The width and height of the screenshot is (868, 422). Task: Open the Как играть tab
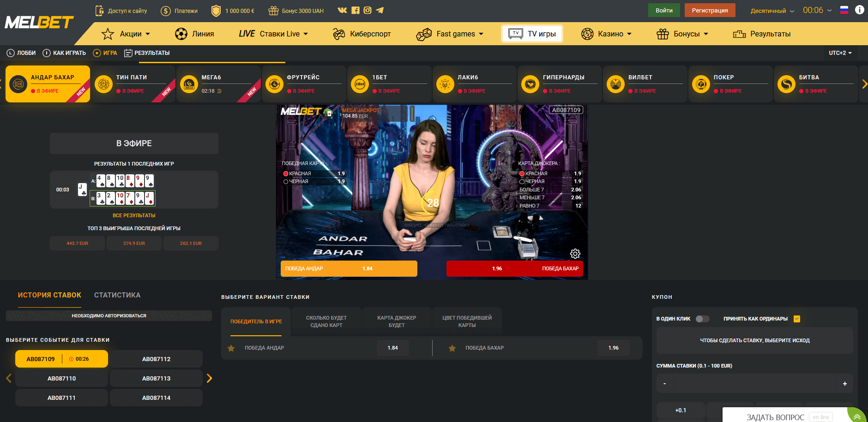64,53
